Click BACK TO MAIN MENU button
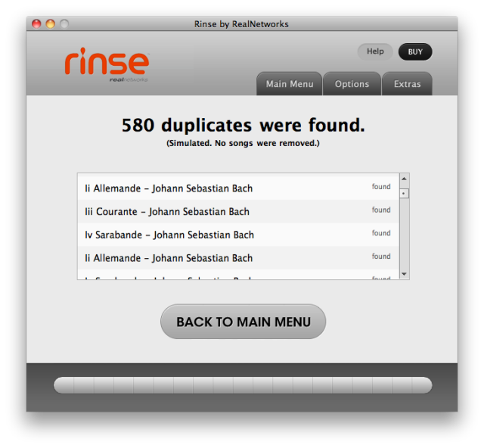This screenshot has width=484, height=448. 244,322
